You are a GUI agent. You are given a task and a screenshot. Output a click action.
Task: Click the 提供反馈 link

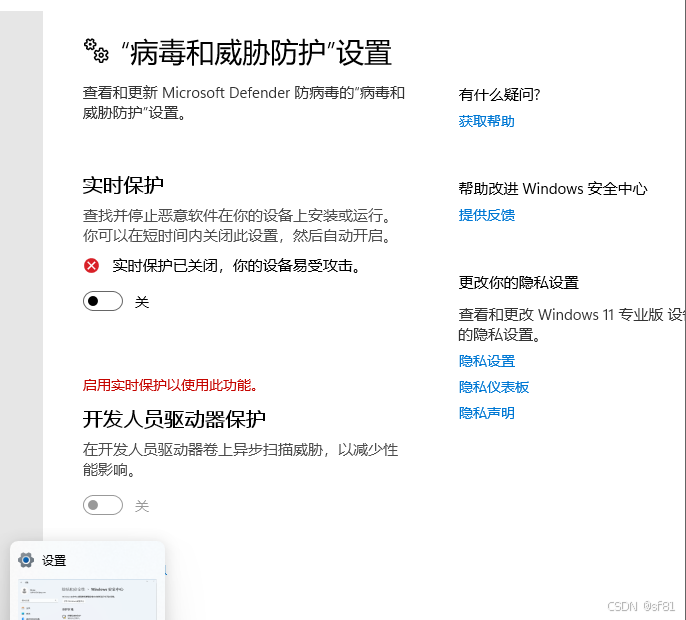coord(486,215)
